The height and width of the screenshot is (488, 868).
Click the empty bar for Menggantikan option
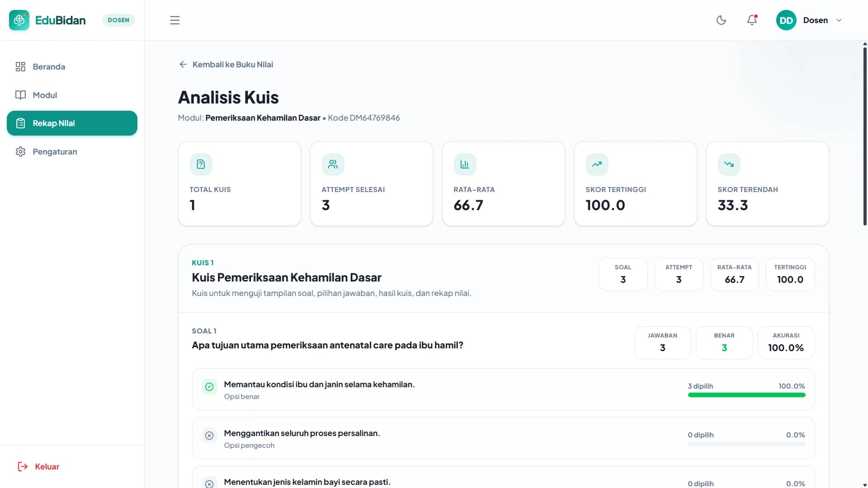tap(746, 444)
